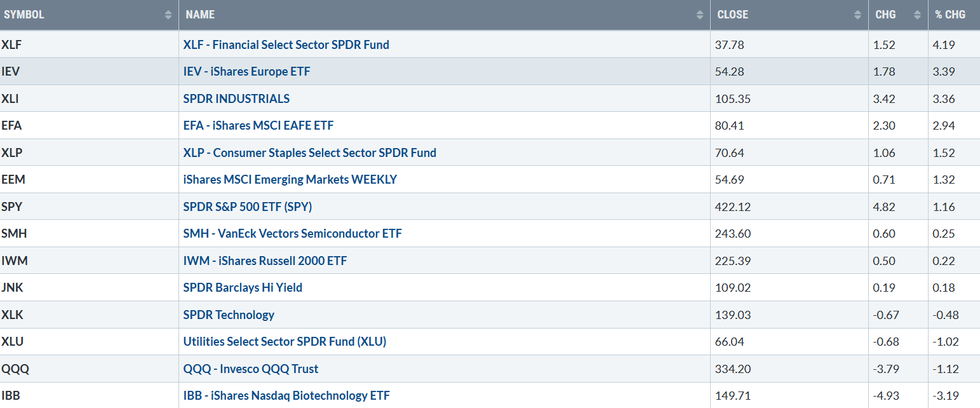Screen dimensions: 980x408
Task: Sort table by % CHG header
Action: [x=950, y=15]
